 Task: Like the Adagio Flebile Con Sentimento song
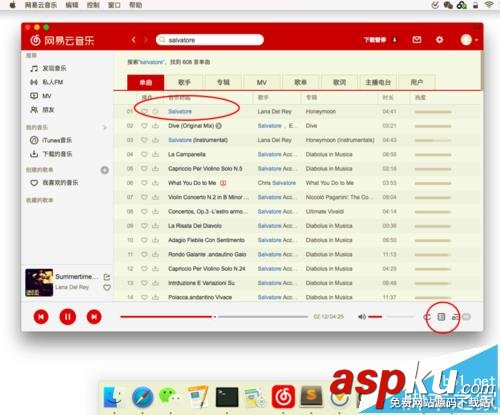pyautogui.click(x=144, y=240)
